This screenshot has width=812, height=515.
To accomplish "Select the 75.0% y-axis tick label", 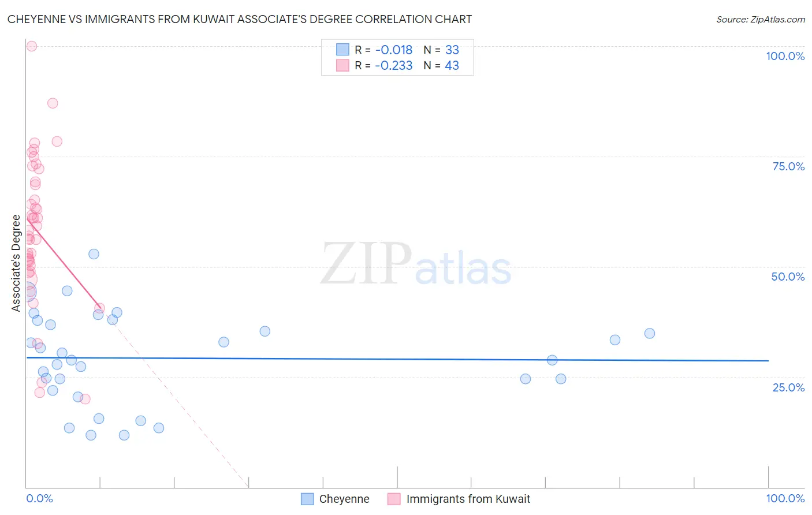I will 788,166.
